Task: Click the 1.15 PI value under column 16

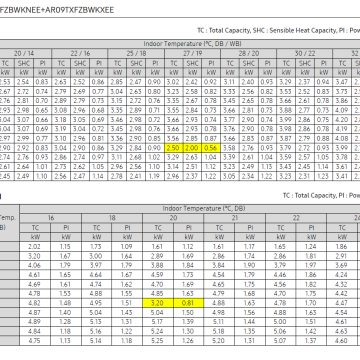Action: 66,247
